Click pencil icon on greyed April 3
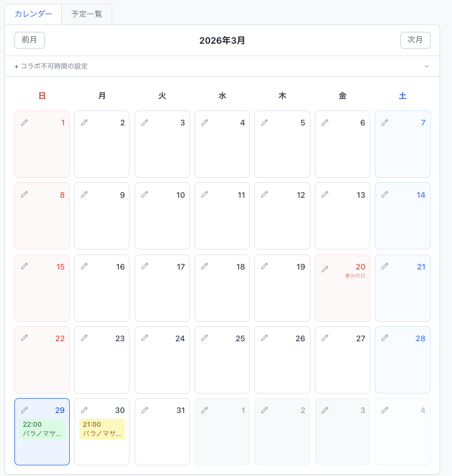 325,410
